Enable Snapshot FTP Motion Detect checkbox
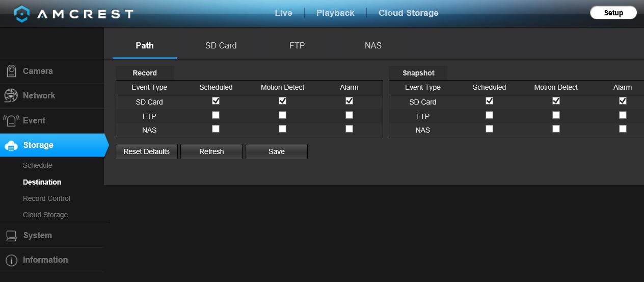644x282 pixels. click(x=556, y=115)
